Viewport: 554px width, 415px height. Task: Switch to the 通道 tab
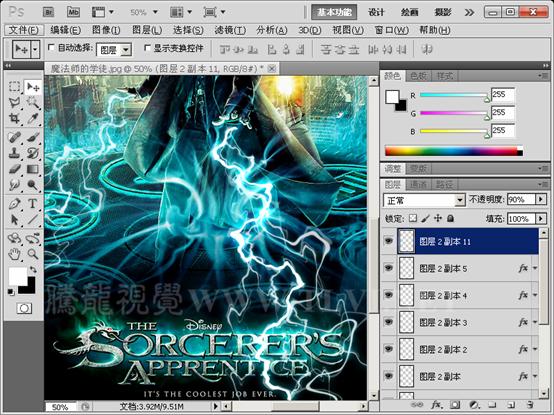418,184
